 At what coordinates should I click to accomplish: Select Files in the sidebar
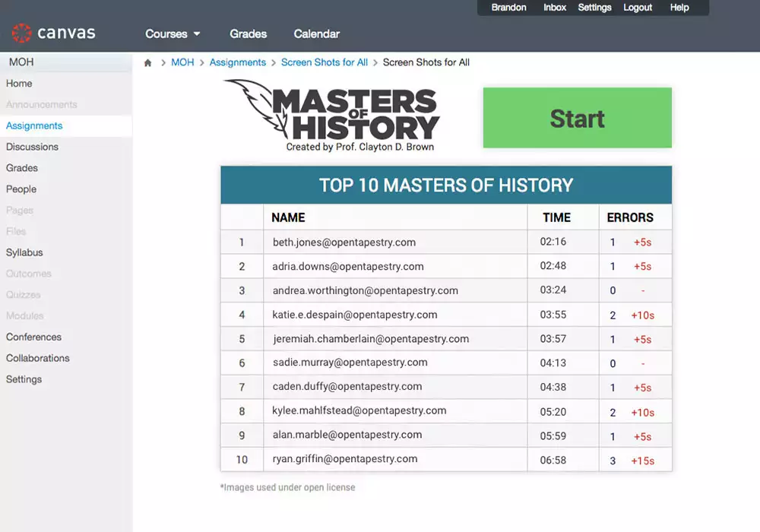coord(15,232)
